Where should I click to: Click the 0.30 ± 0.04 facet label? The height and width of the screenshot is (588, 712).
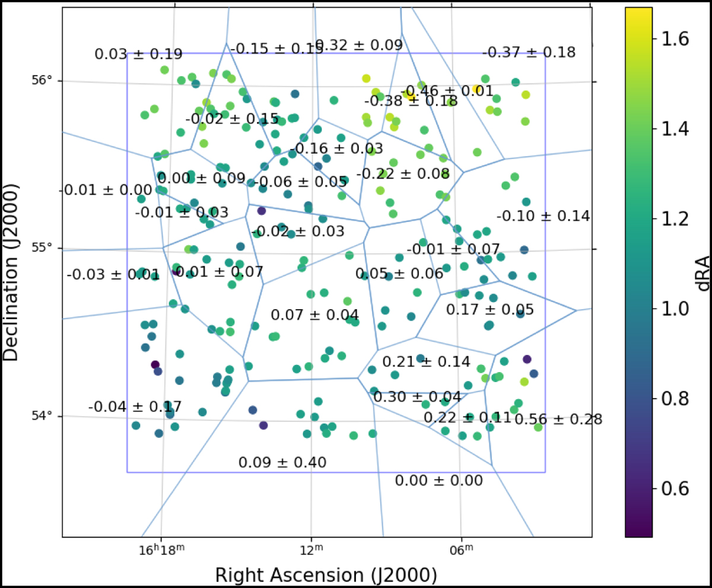417,397
